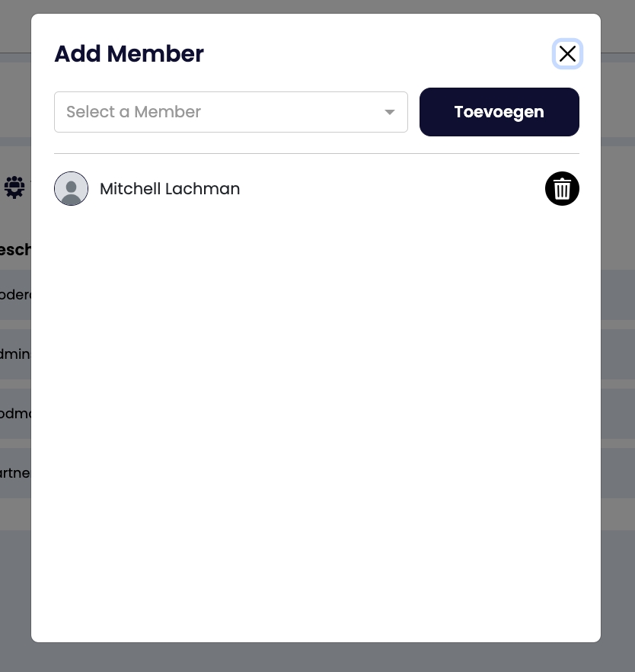635x672 pixels.
Task: Click the group gear icon behind the dialog
Action: click(14, 187)
